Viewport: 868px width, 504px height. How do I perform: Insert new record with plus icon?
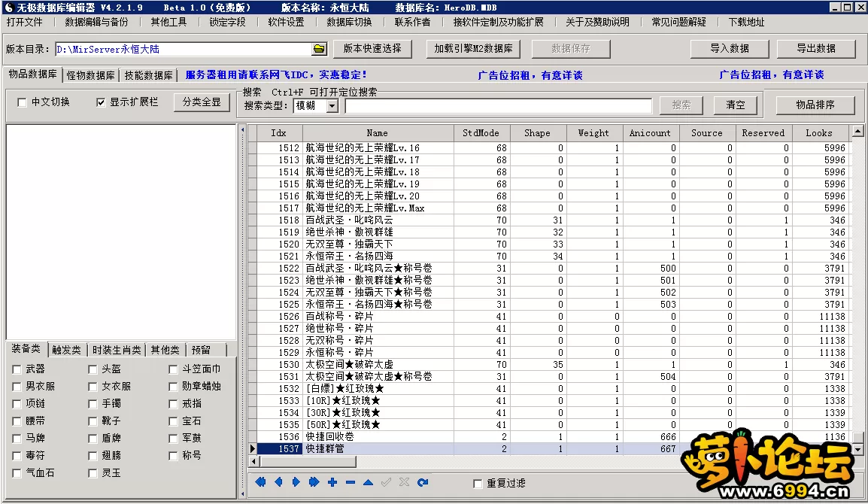332,482
